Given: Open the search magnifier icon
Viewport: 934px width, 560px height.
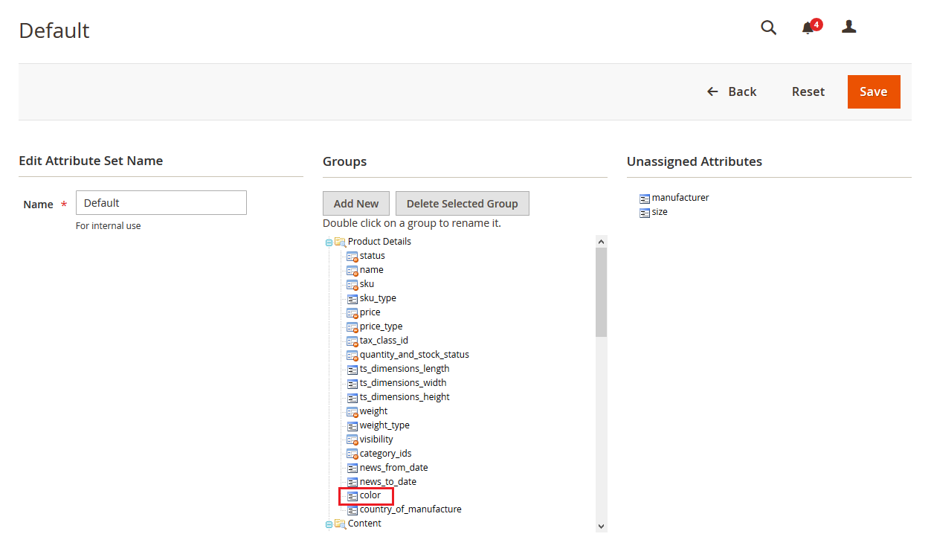Looking at the screenshot, I should coord(768,28).
